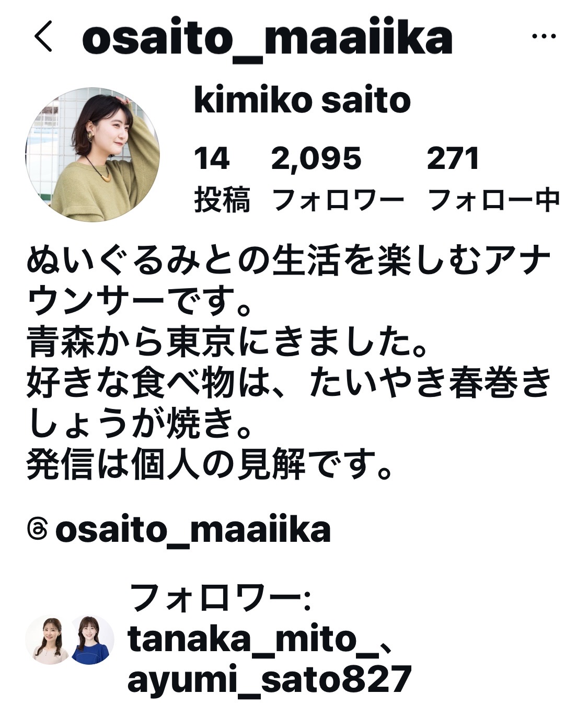The image size is (588, 705).
Task: View the 14 posts count
Action: click(212, 158)
